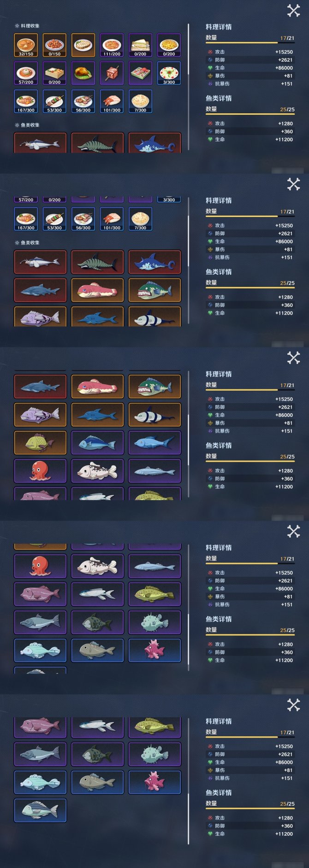Select the soup dish showing 32/150
Image resolution: width=309 pixels, height=868 pixels.
coord(26,45)
